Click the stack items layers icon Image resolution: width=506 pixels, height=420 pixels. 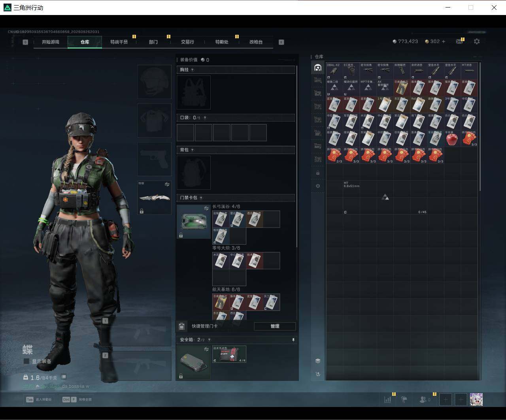tap(318, 361)
